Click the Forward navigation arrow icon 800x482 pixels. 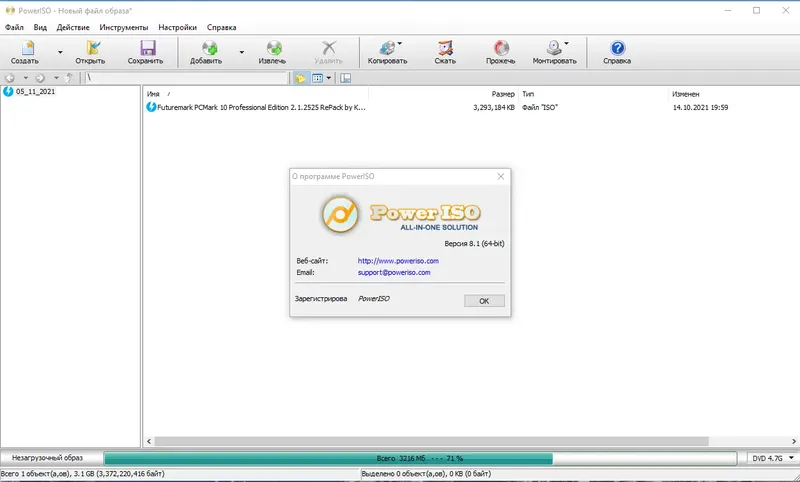40,78
